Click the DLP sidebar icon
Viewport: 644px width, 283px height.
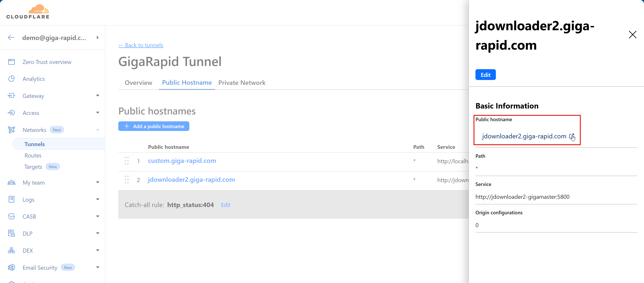pyautogui.click(x=11, y=233)
